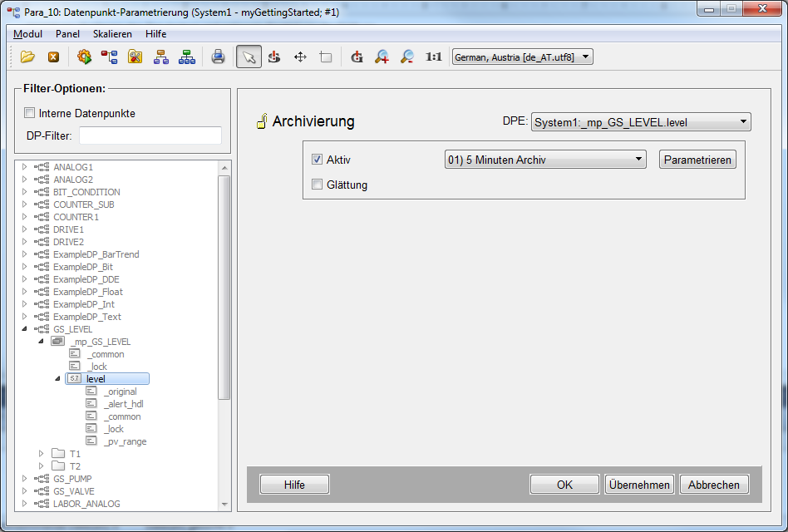Click the printer icon
Screen dimensions: 788x532
point(218,57)
